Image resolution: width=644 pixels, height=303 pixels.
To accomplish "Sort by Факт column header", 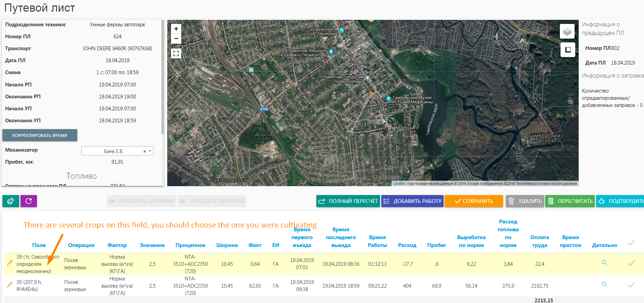I will (255, 245).
